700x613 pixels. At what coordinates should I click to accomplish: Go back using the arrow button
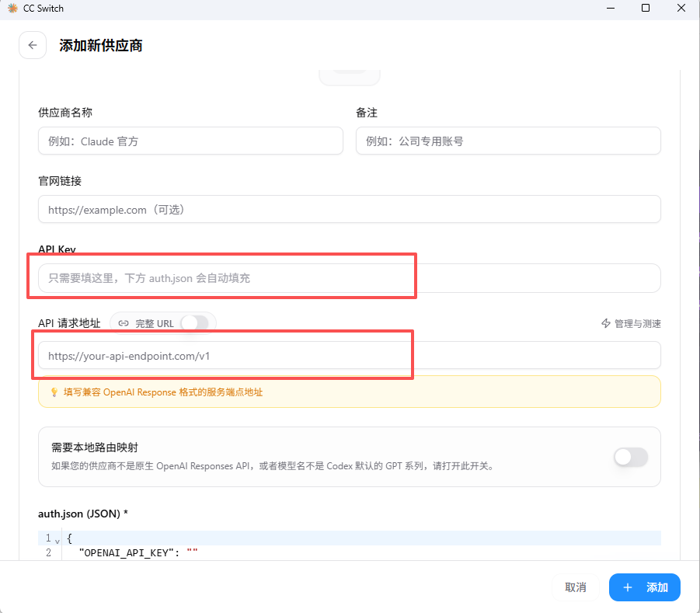tap(33, 45)
